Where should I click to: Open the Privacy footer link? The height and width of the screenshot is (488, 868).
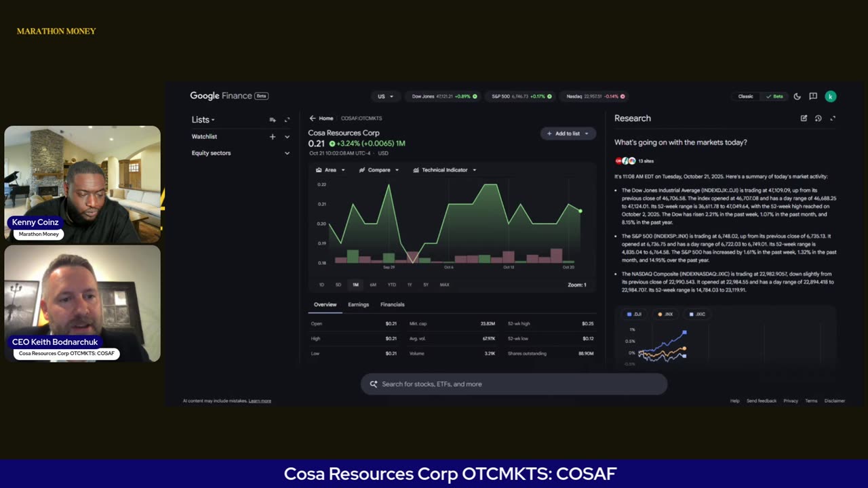click(x=791, y=401)
